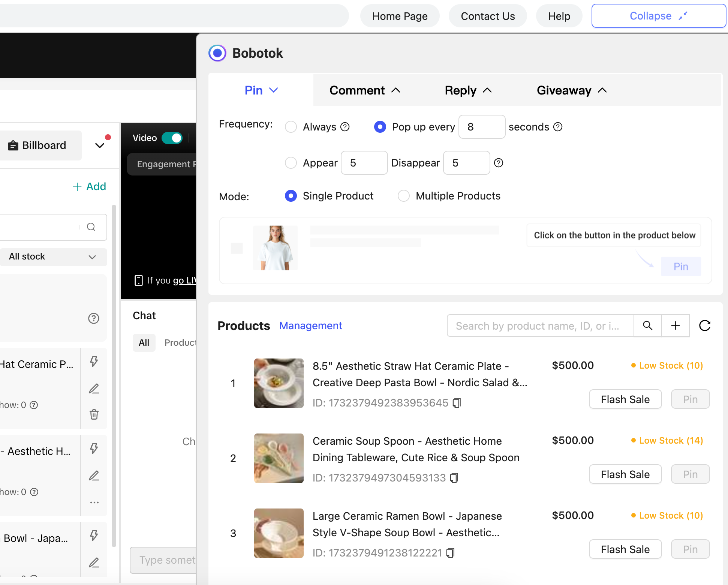Toggle the Video switch
This screenshot has height=585, width=728.
(172, 138)
